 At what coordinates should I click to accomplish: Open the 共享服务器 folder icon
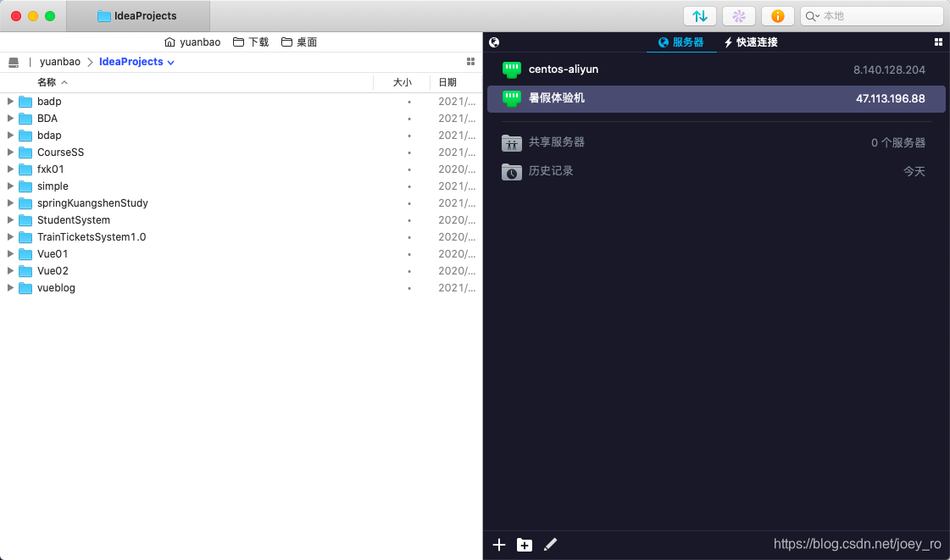point(512,143)
